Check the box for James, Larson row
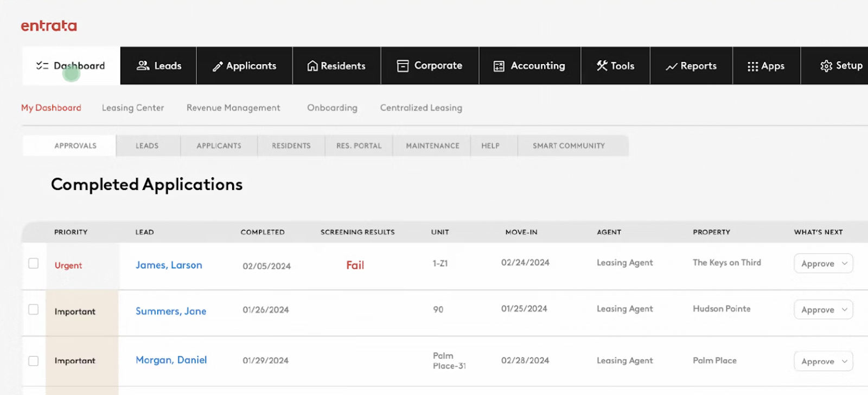The width and height of the screenshot is (868, 395). [34, 263]
